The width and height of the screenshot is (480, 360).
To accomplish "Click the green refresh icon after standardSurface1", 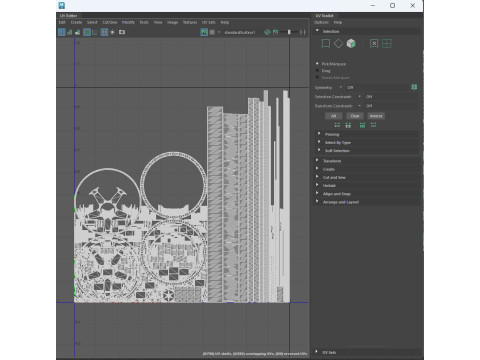I will point(267,32).
